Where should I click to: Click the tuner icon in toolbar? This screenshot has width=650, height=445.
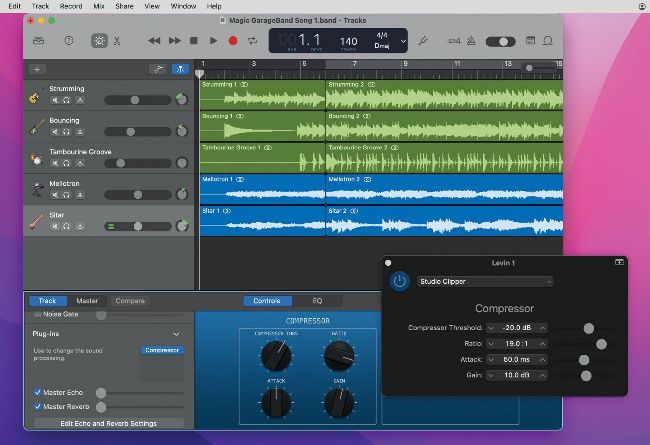[x=423, y=40]
